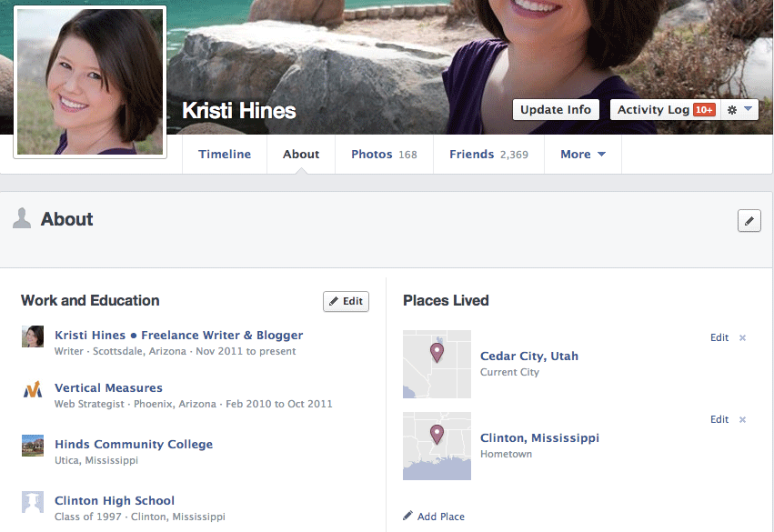View the Friends tab
This screenshot has width=774, height=532.
point(488,154)
